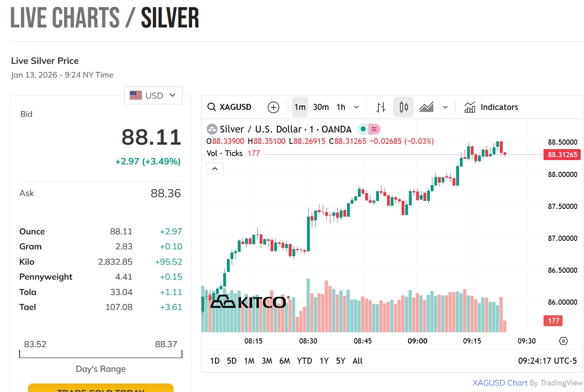584x392 pixels.
Task: Select the 5D date range
Action: [x=231, y=361]
